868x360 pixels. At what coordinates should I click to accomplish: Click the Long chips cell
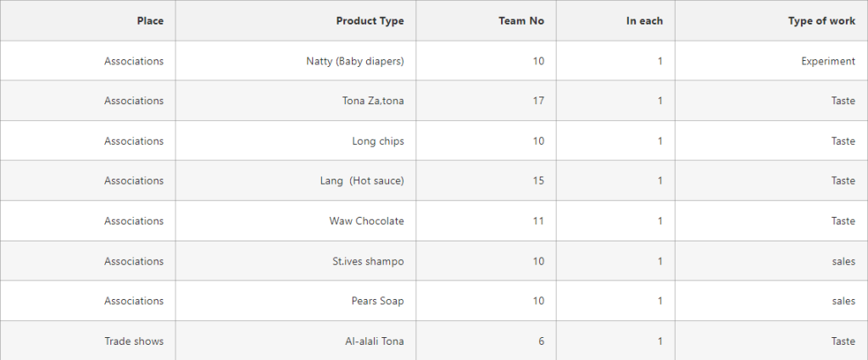click(296, 141)
